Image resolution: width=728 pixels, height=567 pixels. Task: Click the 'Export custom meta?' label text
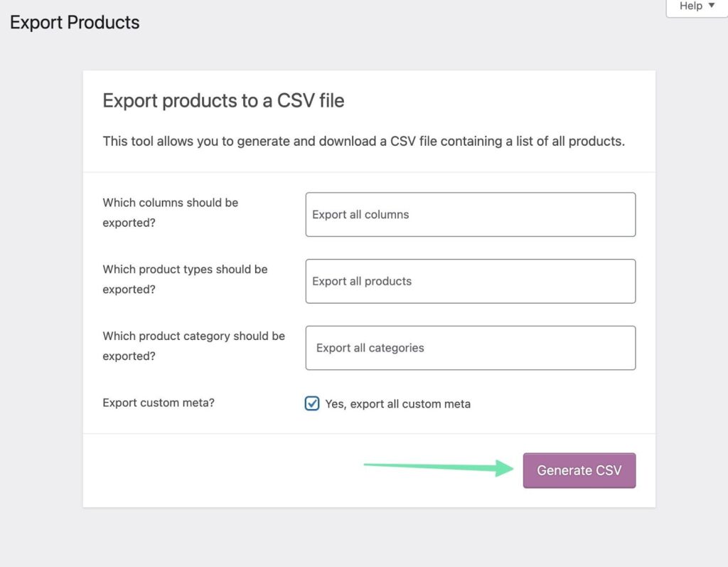[159, 403]
